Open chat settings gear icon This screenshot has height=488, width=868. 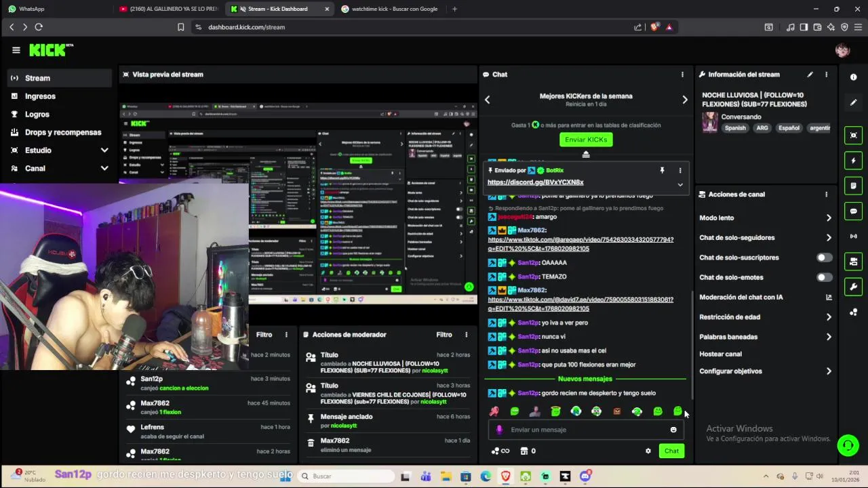click(x=648, y=451)
